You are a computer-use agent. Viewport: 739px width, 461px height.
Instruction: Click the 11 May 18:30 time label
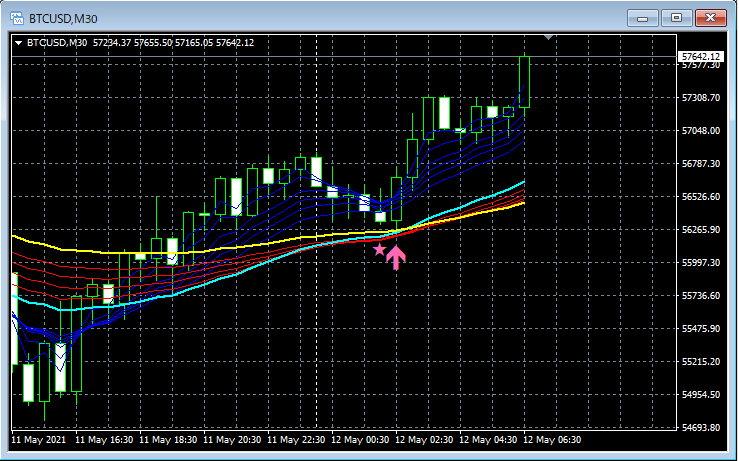168,440
